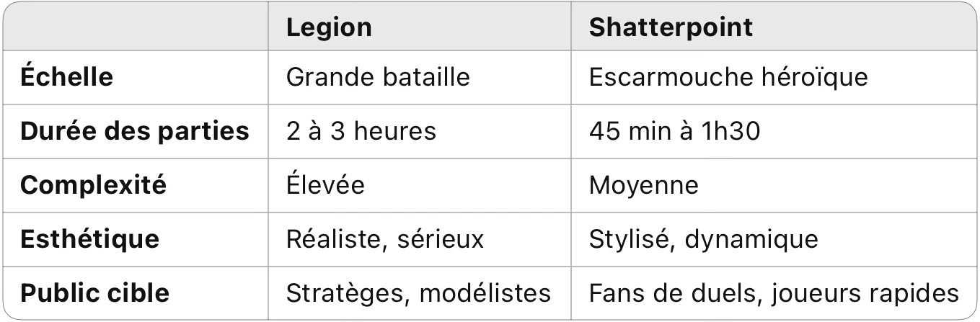Click the Complexité row label
This screenshot has width=980, height=322.
[x=93, y=185]
